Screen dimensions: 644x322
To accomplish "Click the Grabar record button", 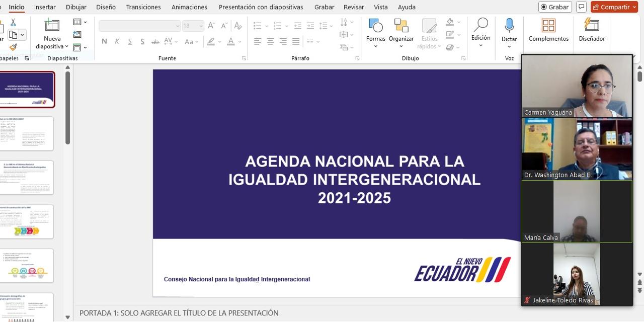I will tap(555, 7).
